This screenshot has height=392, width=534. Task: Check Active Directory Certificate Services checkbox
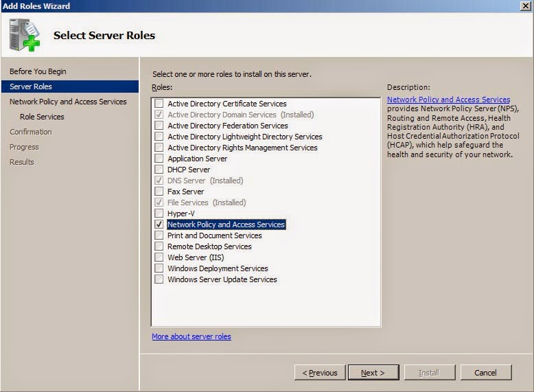point(159,103)
